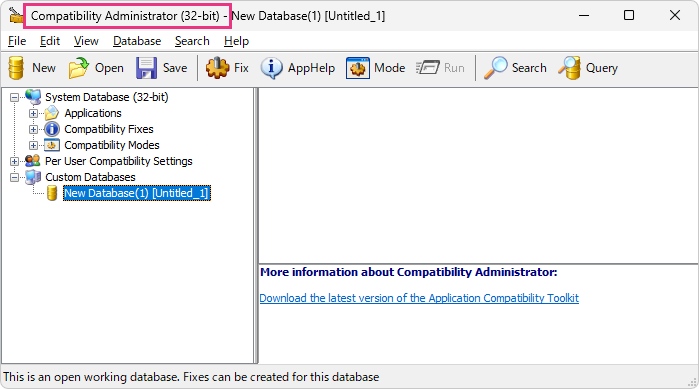Click the Compatibility Fixes info icon in tree
699x389 pixels.
52,129
